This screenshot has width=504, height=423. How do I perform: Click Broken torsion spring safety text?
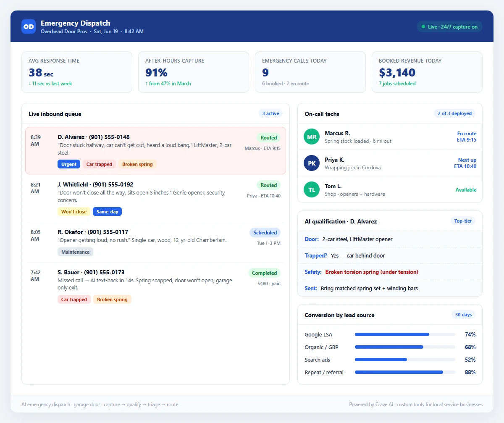point(372,272)
